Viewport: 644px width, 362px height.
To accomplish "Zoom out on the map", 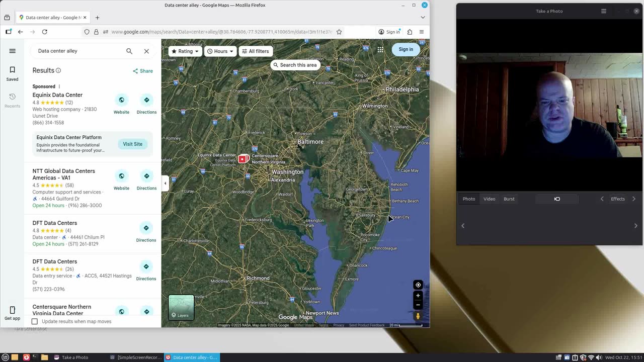I will [418, 305].
